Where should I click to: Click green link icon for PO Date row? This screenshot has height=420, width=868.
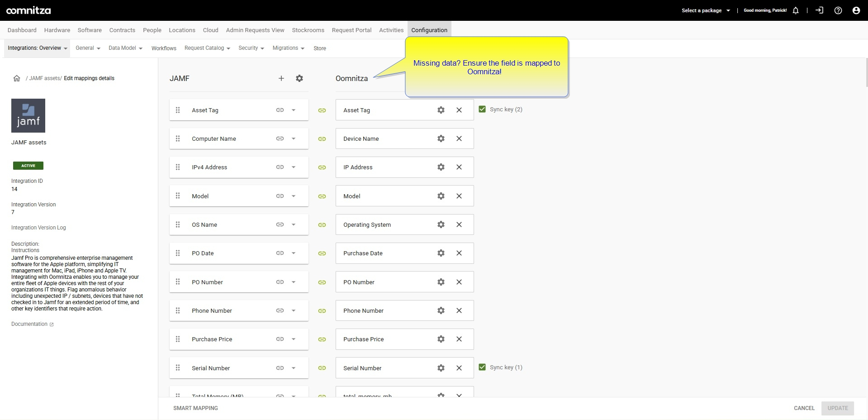point(322,253)
